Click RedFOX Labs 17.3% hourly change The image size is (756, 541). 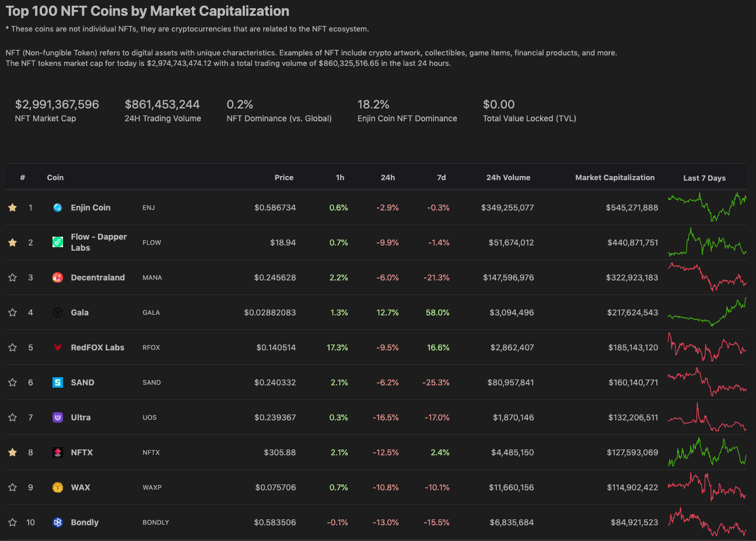(337, 347)
